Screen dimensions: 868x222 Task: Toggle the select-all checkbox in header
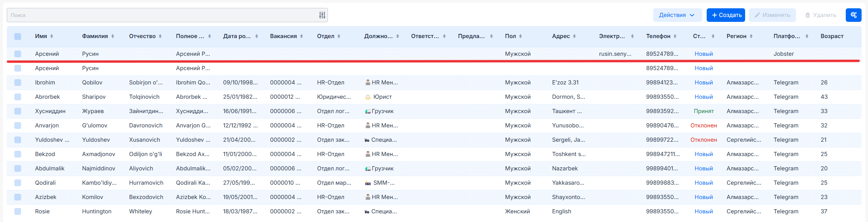[18, 36]
